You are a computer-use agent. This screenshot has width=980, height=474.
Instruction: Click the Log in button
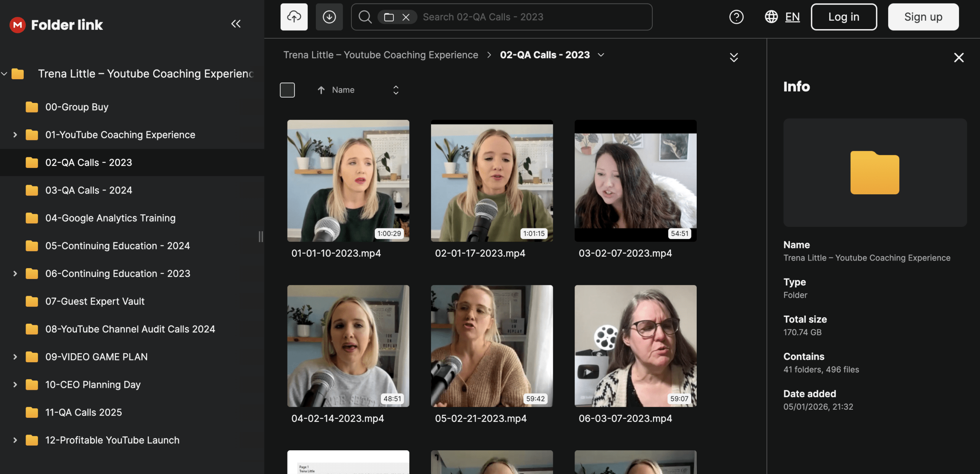tap(843, 17)
